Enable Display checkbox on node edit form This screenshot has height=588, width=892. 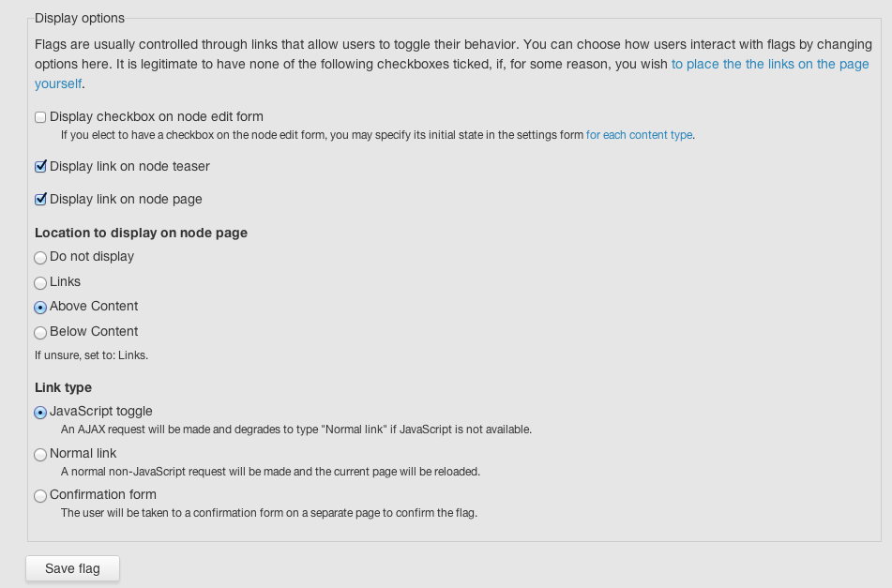40,117
